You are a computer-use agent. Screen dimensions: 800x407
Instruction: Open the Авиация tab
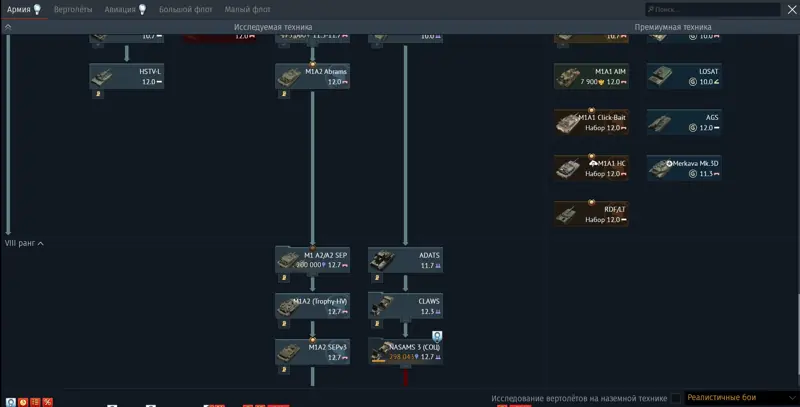coord(120,9)
